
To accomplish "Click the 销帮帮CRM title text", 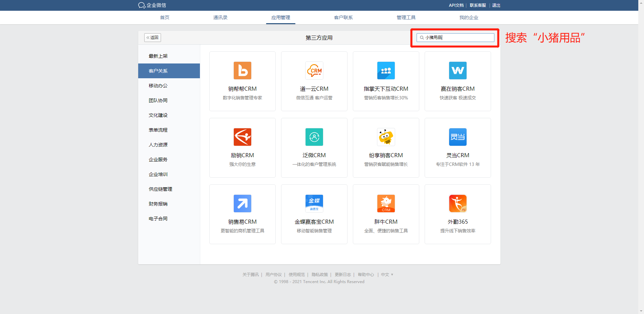I will click(243, 89).
